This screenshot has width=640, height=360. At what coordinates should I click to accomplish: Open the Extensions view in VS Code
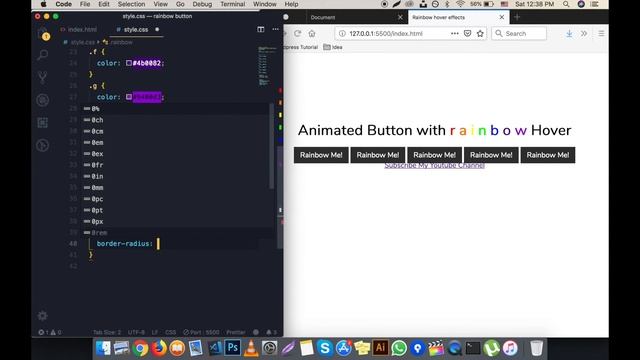[x=42, y=123]
